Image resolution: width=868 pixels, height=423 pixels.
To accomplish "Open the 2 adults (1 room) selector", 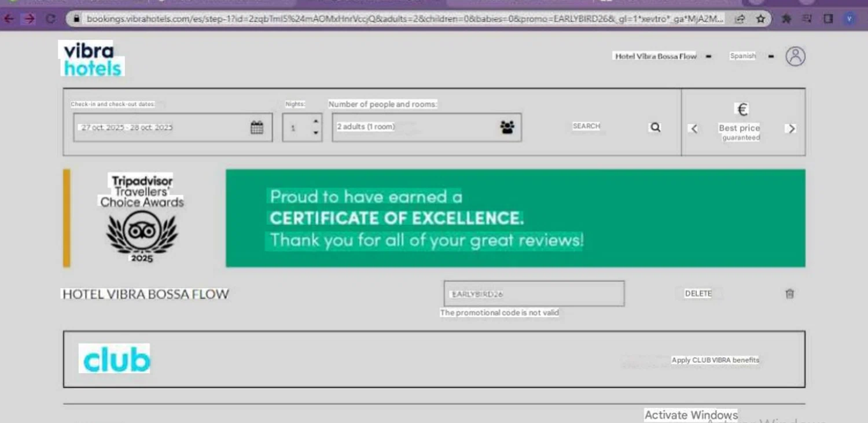I will pos(426,127).
